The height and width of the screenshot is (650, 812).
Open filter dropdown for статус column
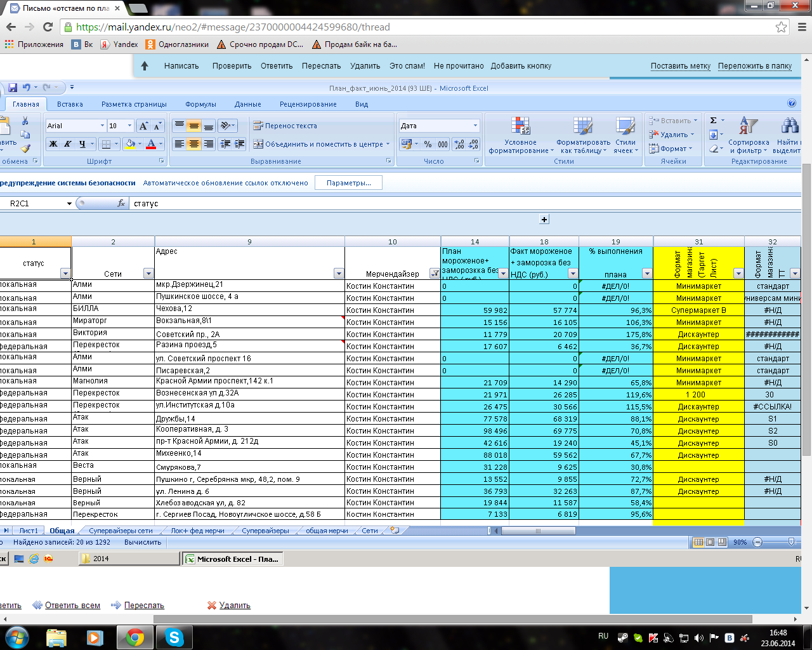[x=65, y=274]
